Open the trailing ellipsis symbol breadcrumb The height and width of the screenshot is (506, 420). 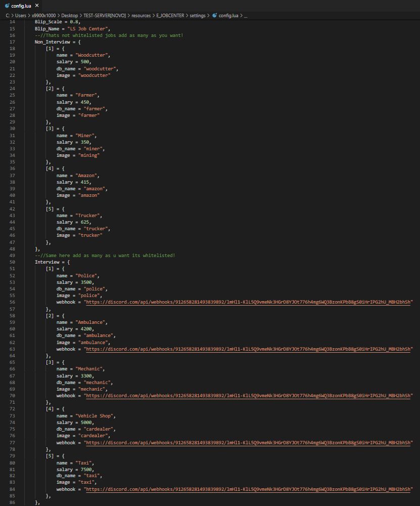pyautogui.click(x=246, y=16)
